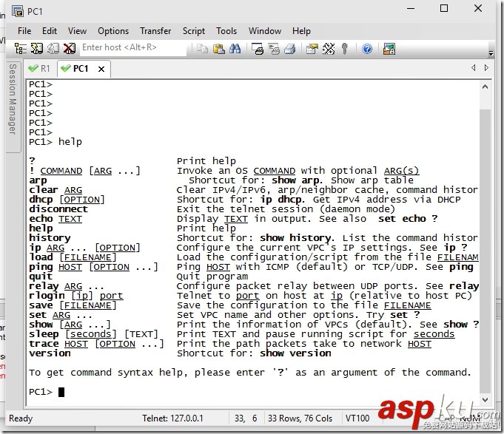Screen dimensions: 504x434
Task: Click '33 Rows, 76 Cols' status entry
Action: [300, 418]
